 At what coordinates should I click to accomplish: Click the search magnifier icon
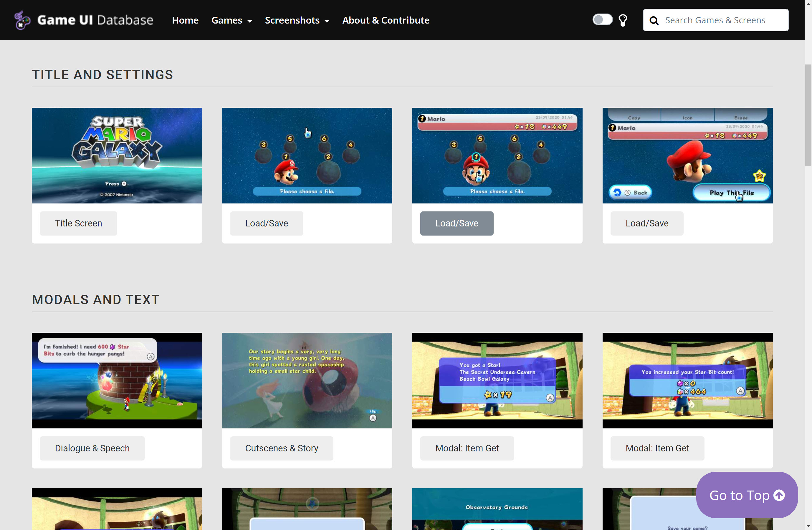[x=654, y=20]
